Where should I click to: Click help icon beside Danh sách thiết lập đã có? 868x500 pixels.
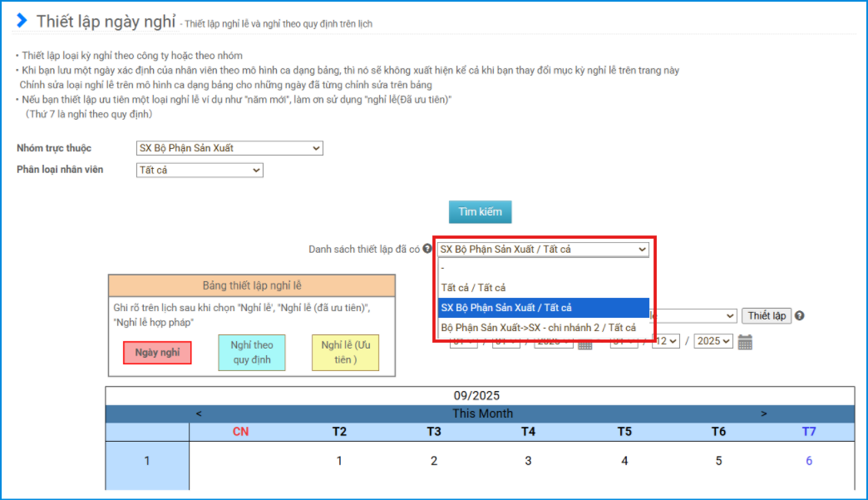(x=427, y=249)
